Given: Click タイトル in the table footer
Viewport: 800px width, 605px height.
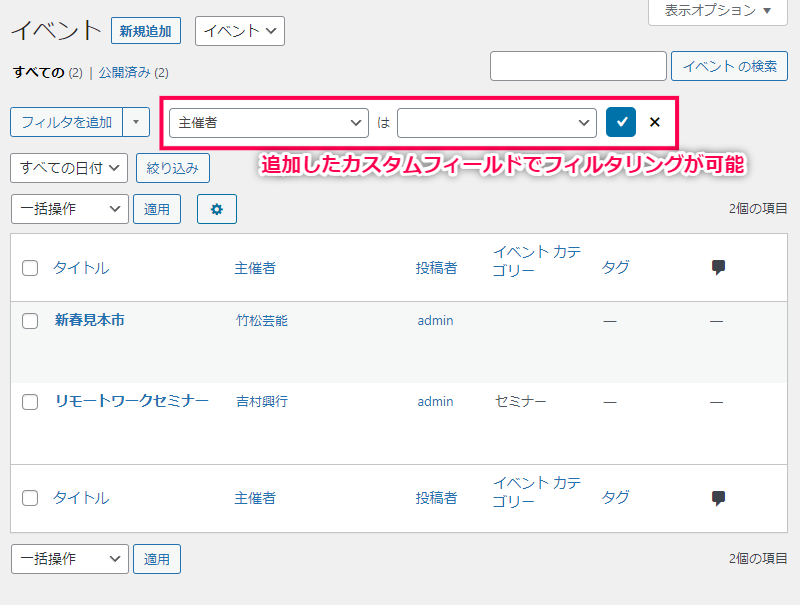Looking at the screenshot, I should (x=81, y=498).
